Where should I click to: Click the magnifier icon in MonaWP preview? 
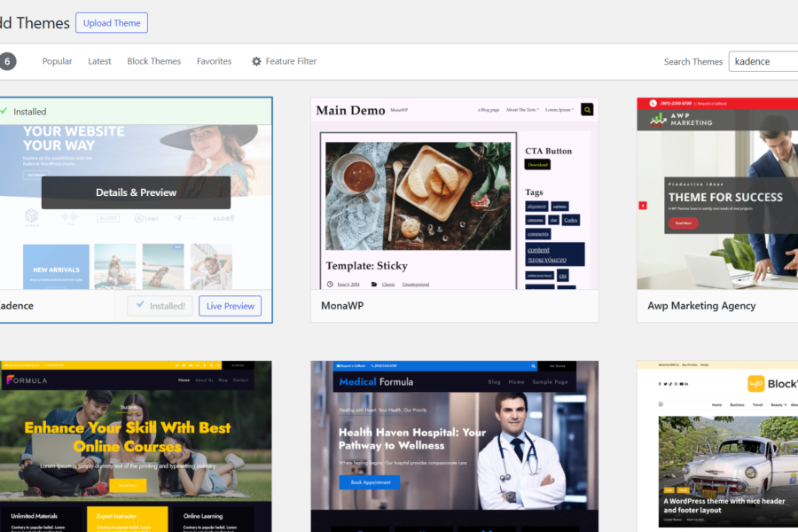click(587, 110)
